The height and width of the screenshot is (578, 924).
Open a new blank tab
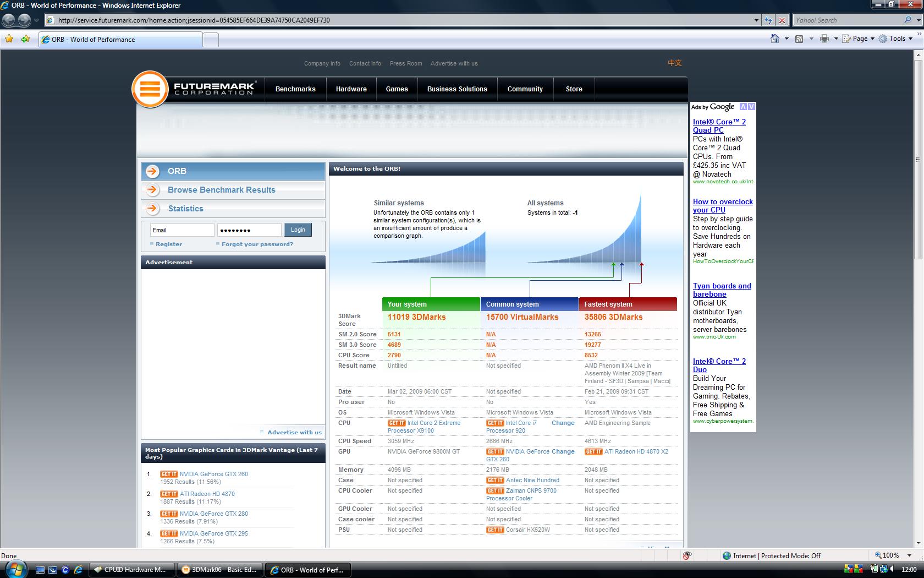point(211,39)
